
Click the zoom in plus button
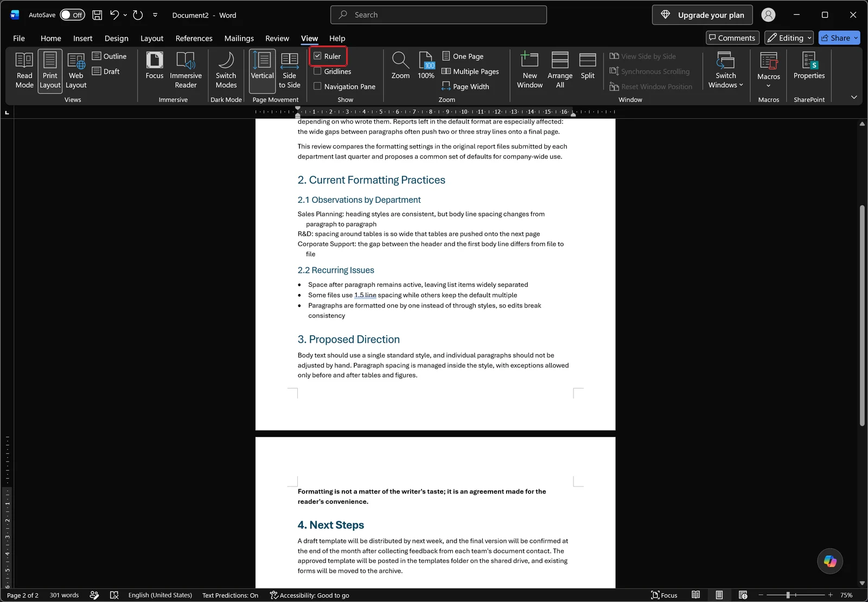830,595
